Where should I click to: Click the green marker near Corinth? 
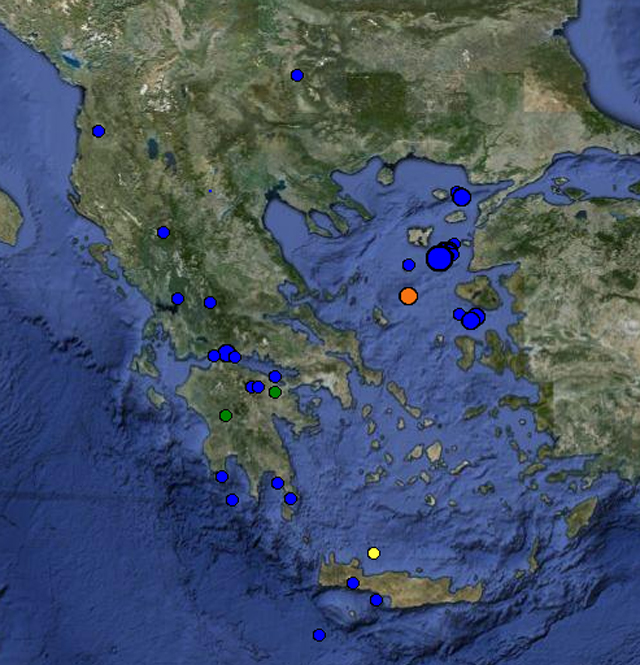[275, 392]
